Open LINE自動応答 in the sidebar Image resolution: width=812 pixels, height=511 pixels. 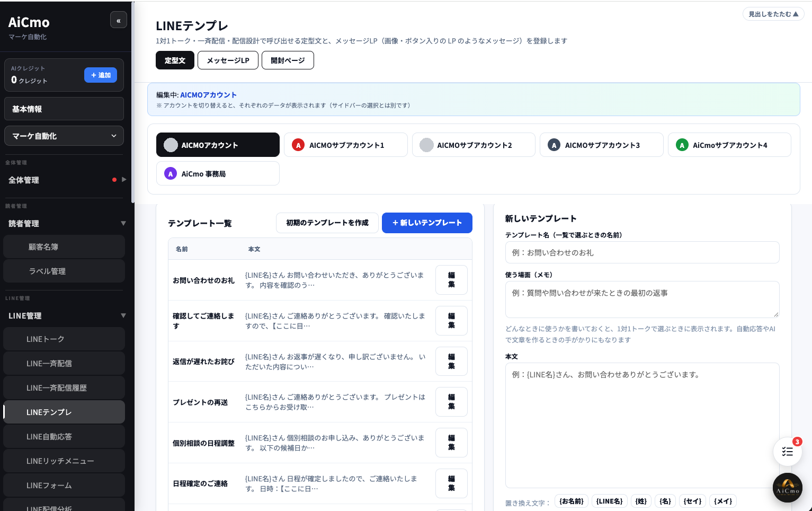click(64, 437)
